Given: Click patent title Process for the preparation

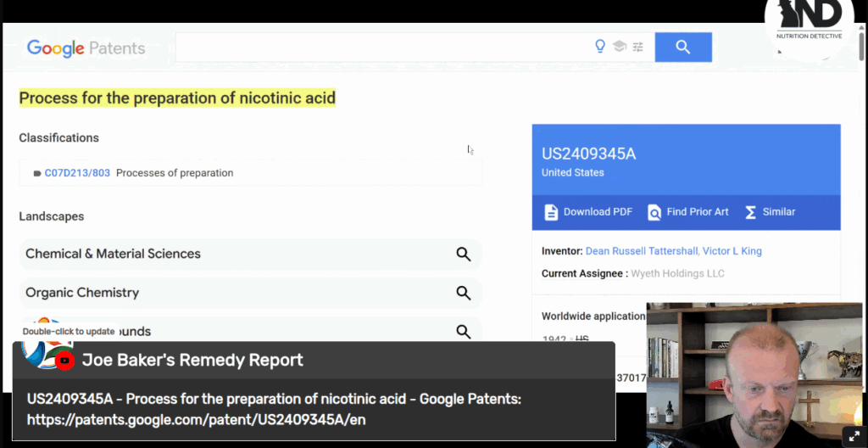Looking at the screenshot, I should 177,98.
